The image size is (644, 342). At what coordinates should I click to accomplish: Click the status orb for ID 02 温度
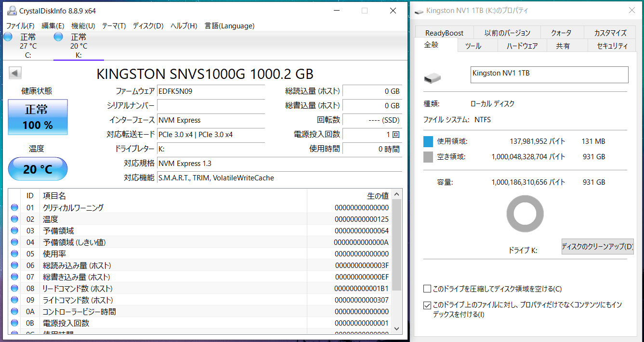coord(14,219)
